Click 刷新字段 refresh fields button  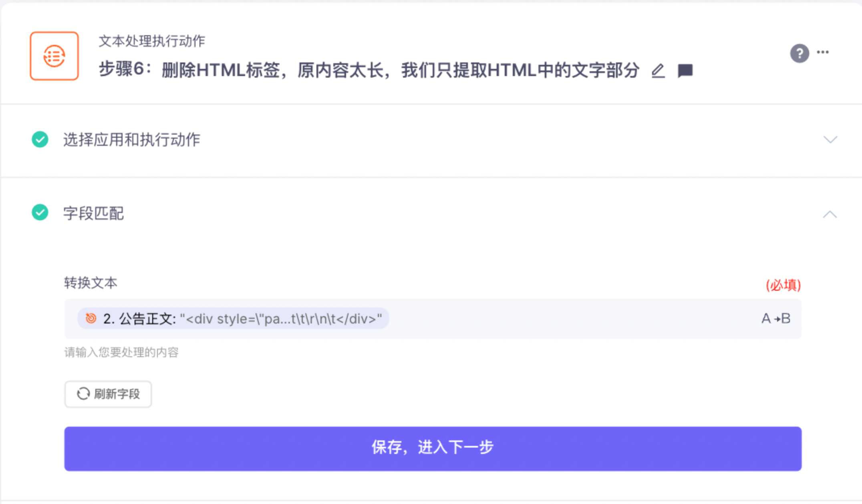coord(108,394)
